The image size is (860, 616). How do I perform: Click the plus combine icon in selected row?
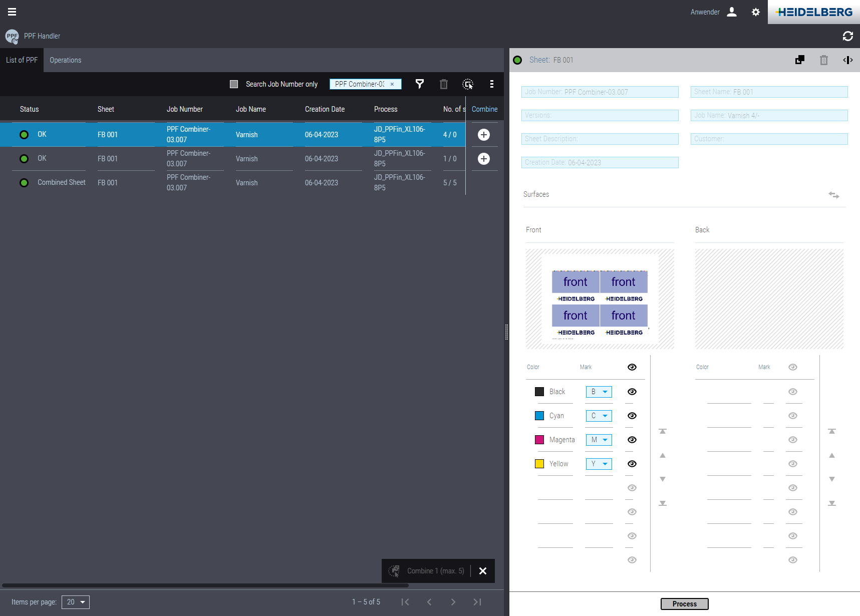[483, 135]
